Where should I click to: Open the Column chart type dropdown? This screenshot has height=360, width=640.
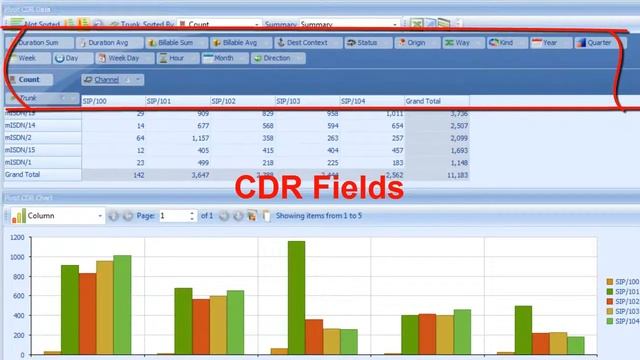pyautogui.click(x=100, y=216)
